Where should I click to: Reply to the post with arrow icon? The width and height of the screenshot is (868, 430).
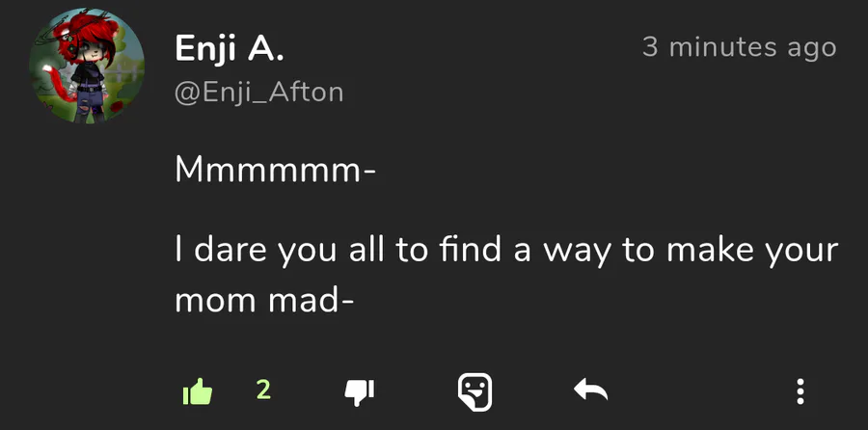[590, 390]
